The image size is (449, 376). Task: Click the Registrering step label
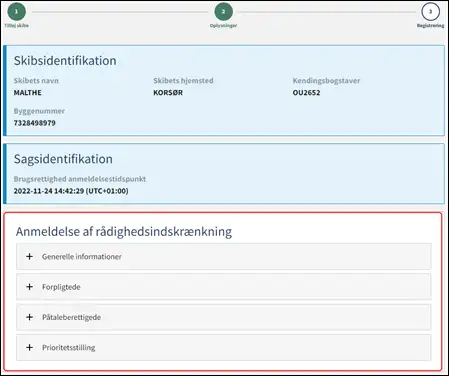tap(430, 26)
